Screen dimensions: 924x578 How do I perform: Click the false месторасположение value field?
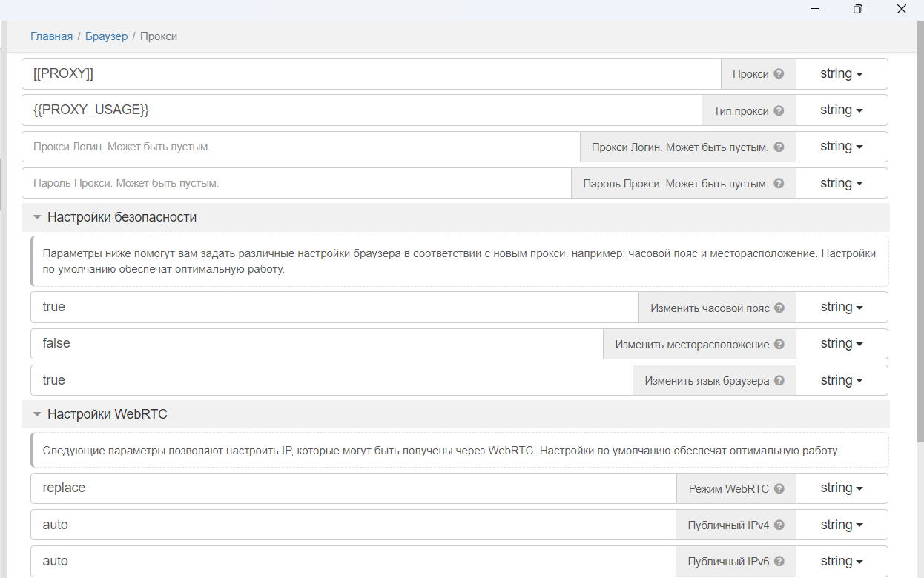pos(315,344)
